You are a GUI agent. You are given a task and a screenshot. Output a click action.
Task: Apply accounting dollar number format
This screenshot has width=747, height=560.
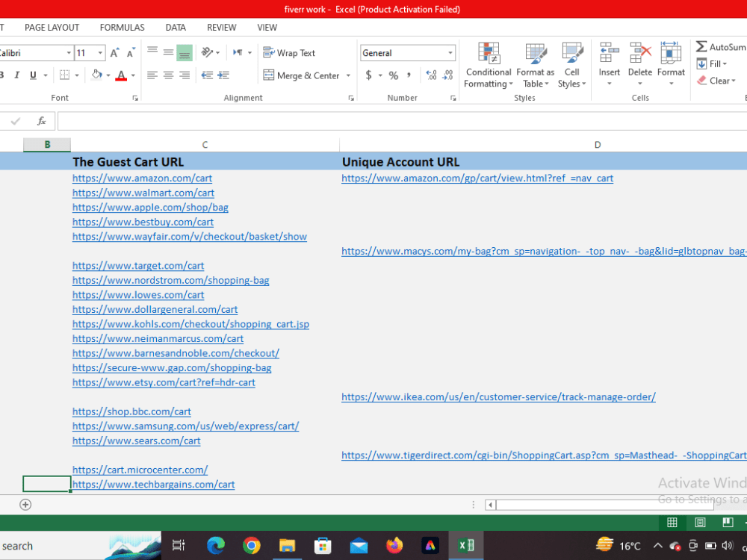coord(369,75)
